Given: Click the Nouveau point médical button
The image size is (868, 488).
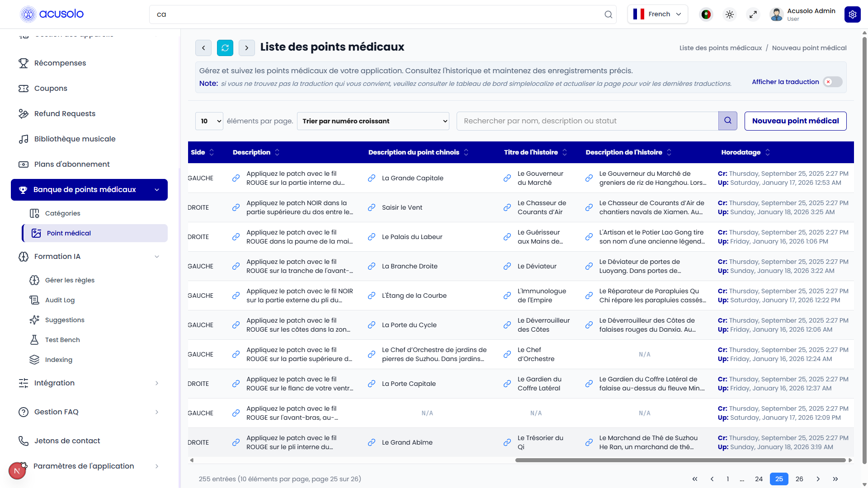Looking at the screenshot, I should click(x=795, y=121).
